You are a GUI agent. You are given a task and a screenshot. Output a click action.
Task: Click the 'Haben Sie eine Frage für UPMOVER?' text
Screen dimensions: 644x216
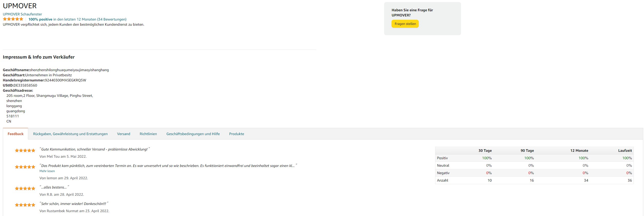tap(412, 13)
